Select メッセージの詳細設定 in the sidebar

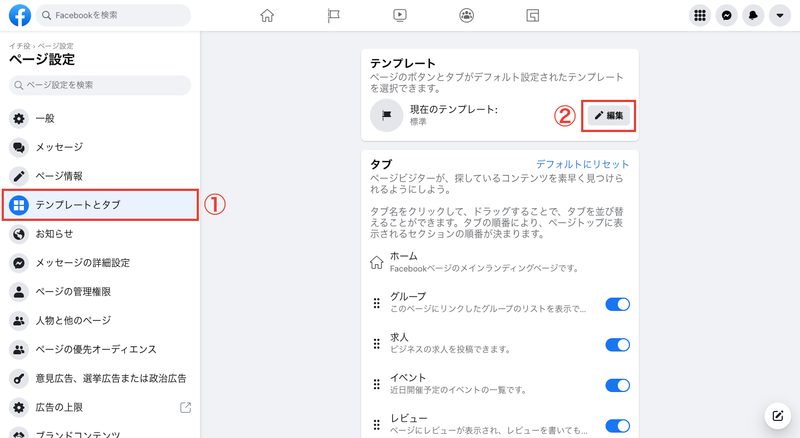point(100,263)
